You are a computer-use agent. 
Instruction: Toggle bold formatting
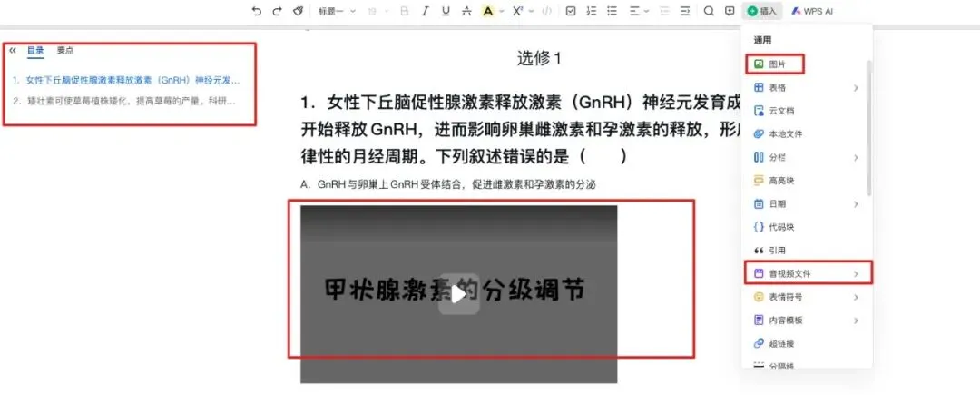pos(405,11)
